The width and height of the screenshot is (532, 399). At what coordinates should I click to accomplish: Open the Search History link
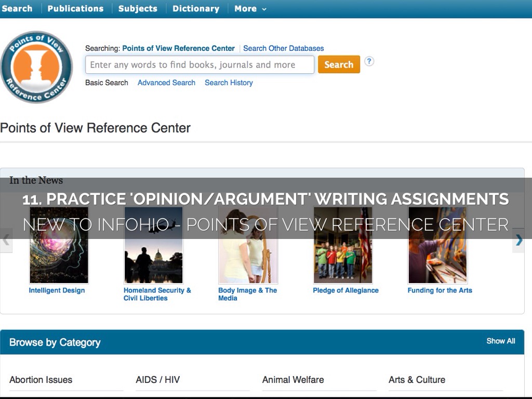[229, 83]
